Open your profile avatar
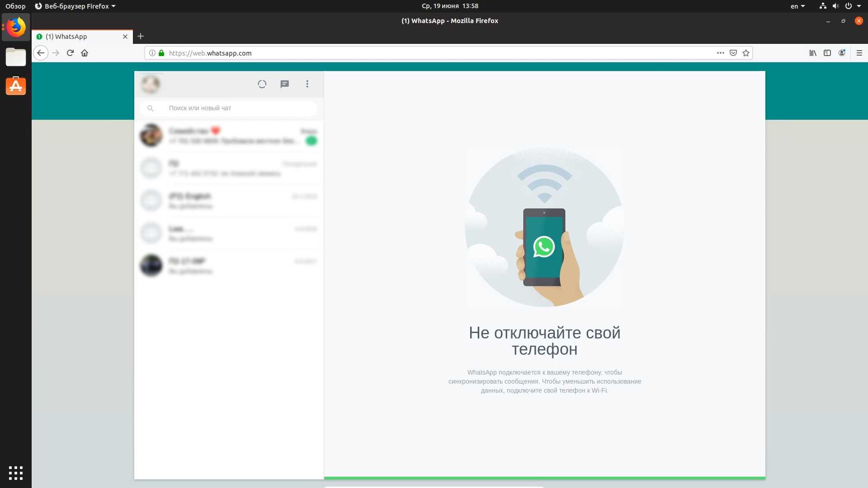The image size is (868, 488). coord(151,84)
